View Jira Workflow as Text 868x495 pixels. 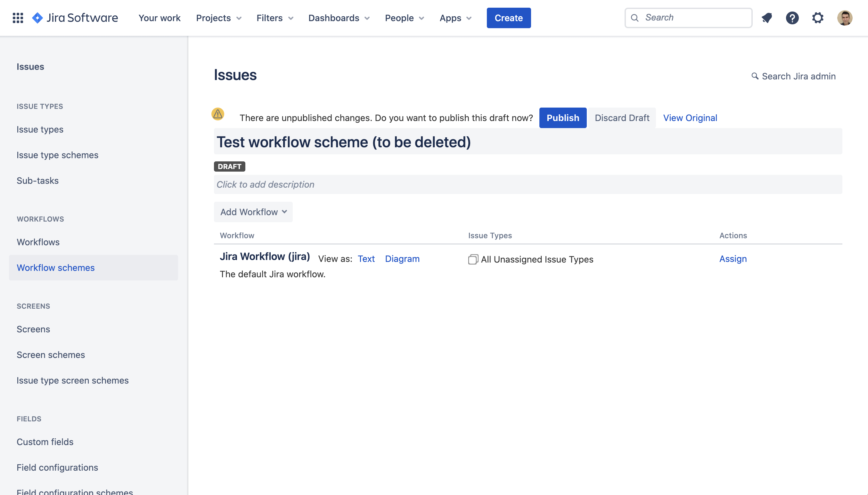pos(366,259)
